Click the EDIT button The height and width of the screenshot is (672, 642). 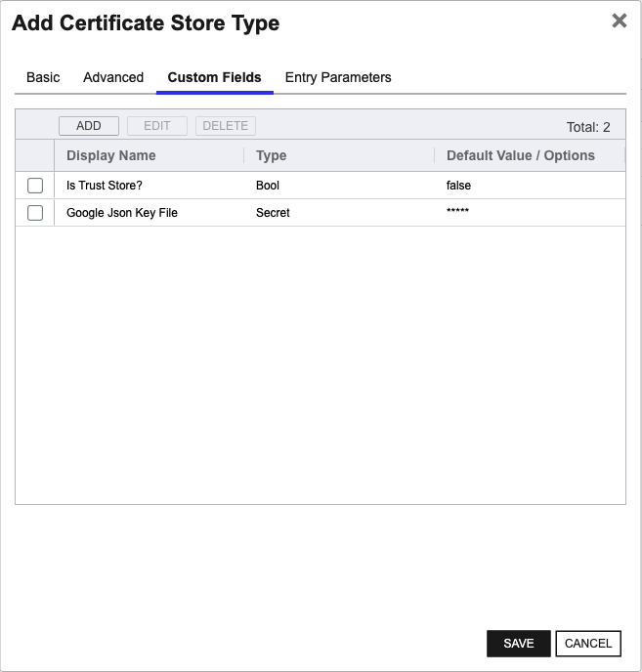coord(157,126)
